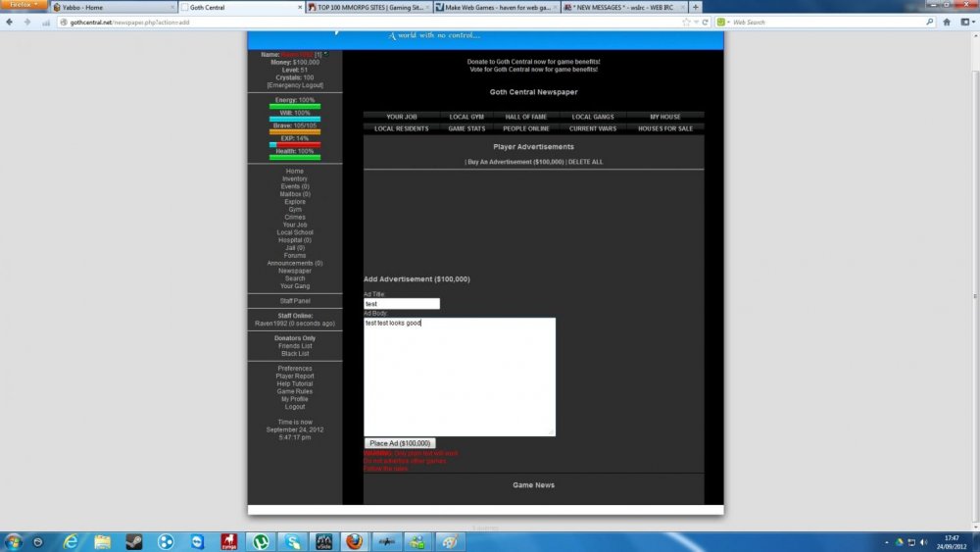
Task: Click into the Ad Title text field
Action: pos(402,304)
